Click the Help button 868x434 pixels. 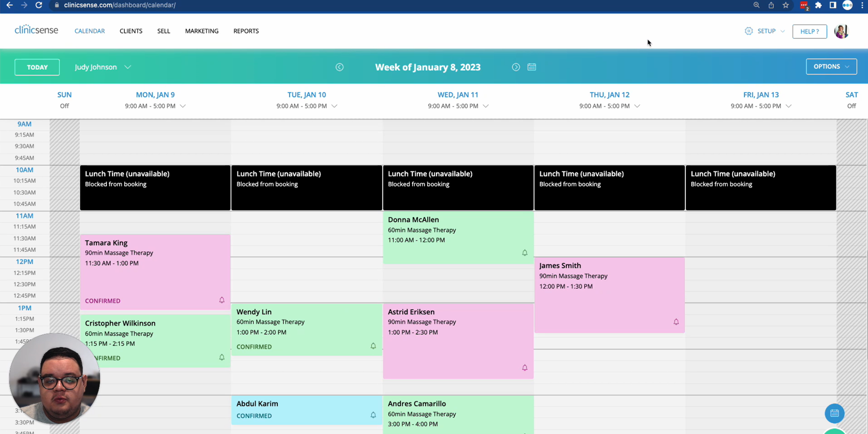[809, 31]
